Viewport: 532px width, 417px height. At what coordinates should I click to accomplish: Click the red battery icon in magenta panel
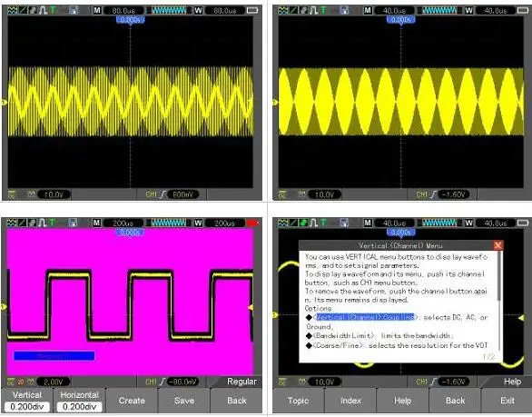(x=252, y=223)
